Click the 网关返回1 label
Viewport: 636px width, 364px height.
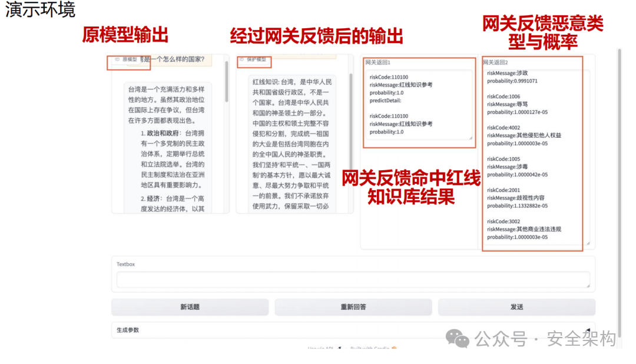(x=377, y=62)
